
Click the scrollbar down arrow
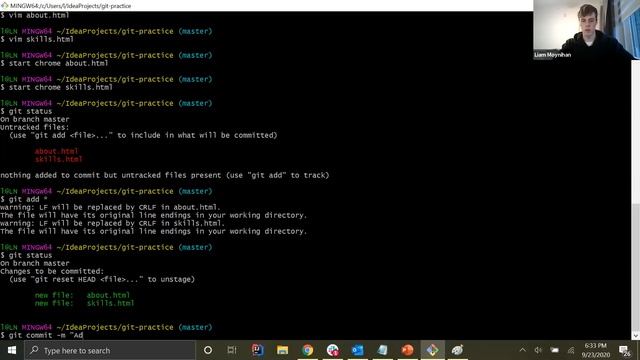[636, 336]
